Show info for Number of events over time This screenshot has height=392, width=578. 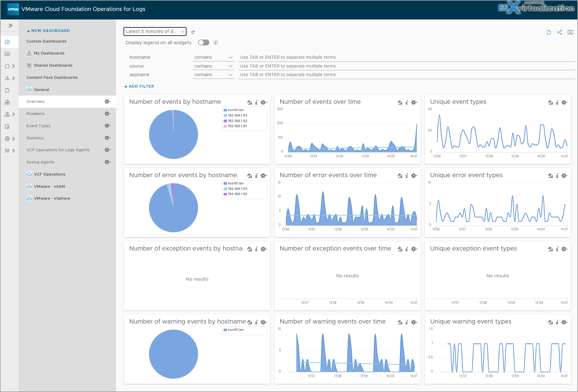406,103
